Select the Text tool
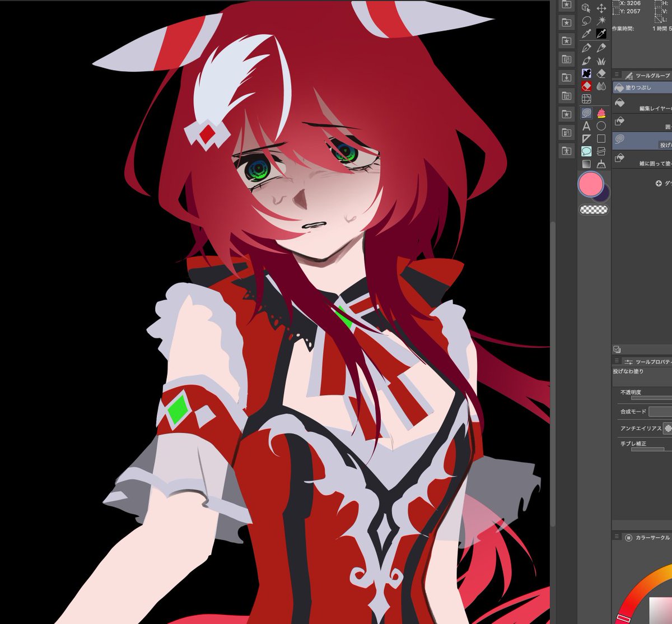672x624 pixels. pyautogui.click(x=586, y=125)
